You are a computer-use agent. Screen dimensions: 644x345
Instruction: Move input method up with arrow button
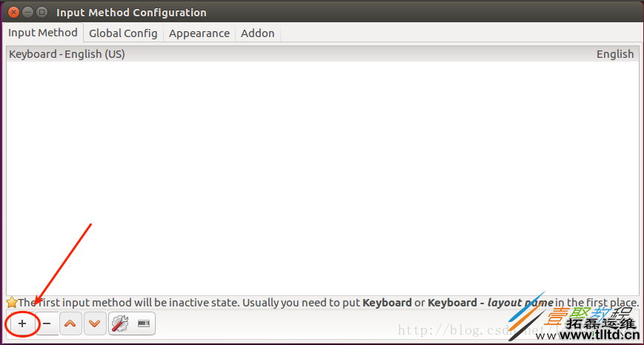tap(70, 324)
